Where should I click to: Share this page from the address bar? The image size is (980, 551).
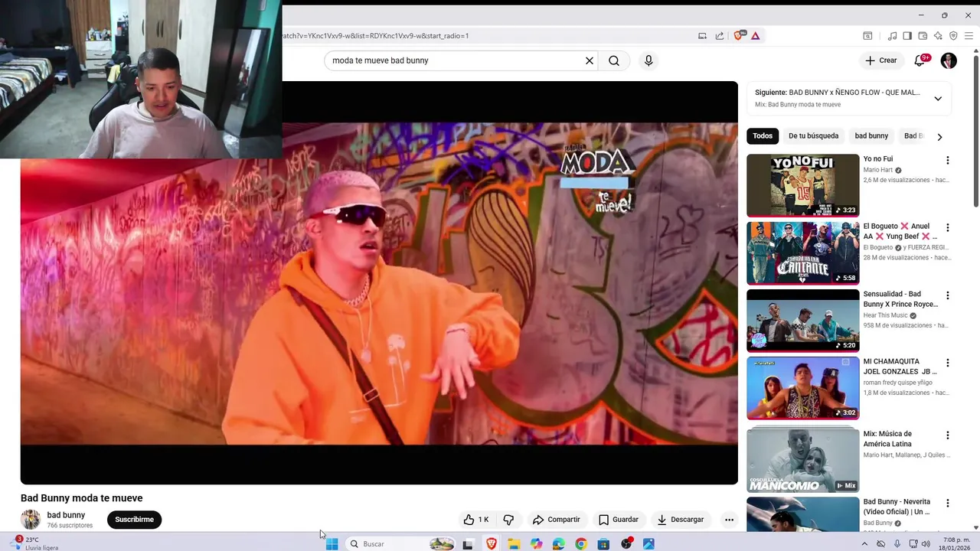click(720, 36)
